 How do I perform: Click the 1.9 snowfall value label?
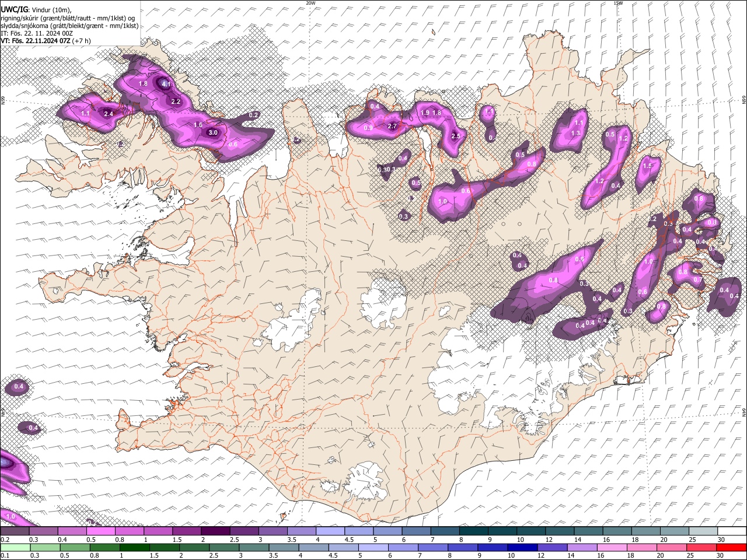coord(425,113)
